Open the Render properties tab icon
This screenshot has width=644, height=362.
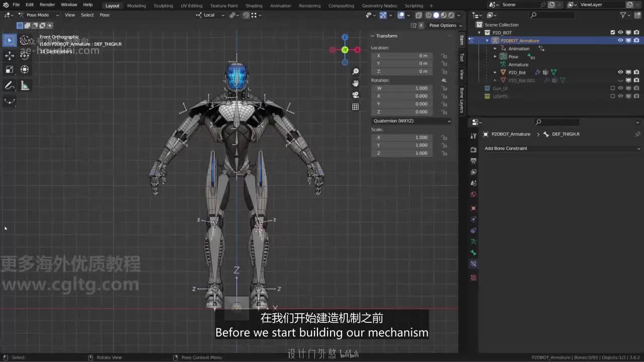click(x=473, y=150)
